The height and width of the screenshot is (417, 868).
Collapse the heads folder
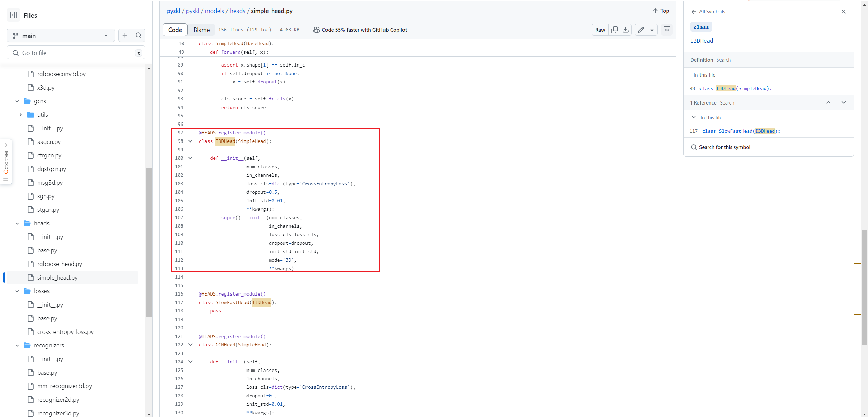pyautogui.click(x=17, y=223)
